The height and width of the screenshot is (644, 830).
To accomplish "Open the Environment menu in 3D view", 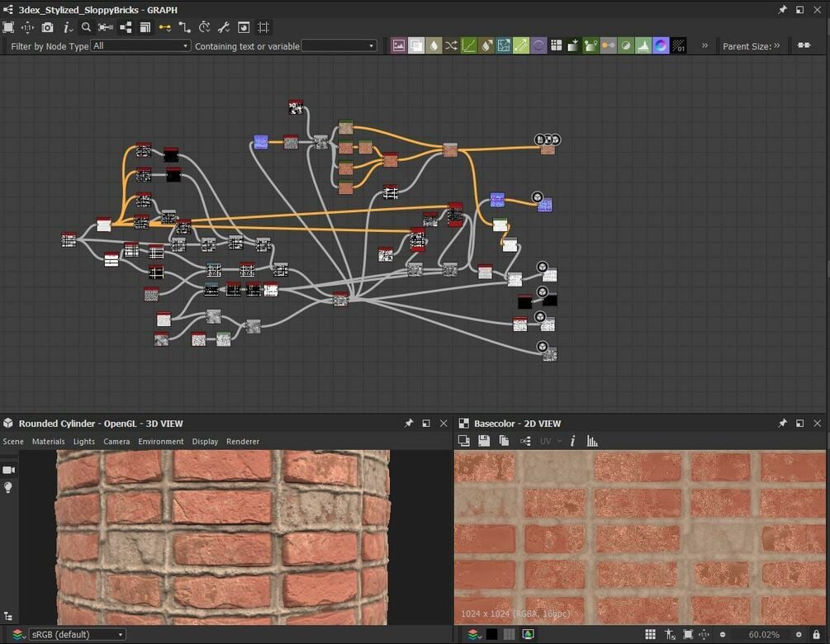I will pyautogui.click(x=161, y=442).
